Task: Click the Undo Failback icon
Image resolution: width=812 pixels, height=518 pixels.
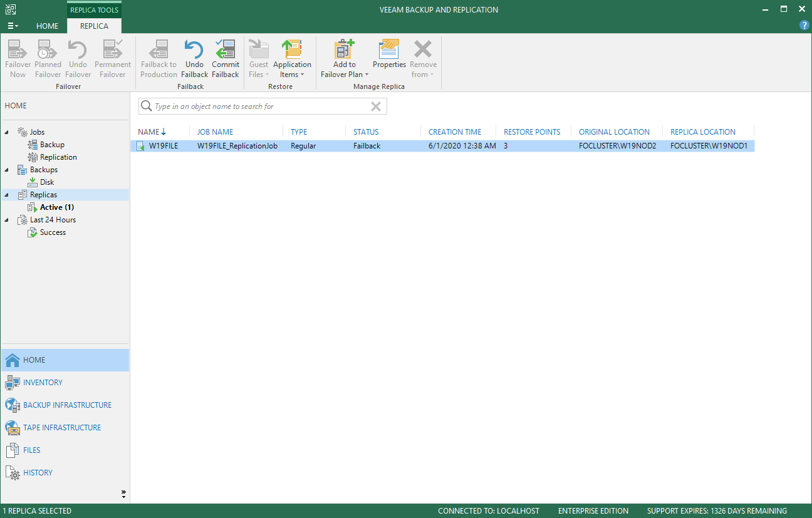Action: point(194,49)
